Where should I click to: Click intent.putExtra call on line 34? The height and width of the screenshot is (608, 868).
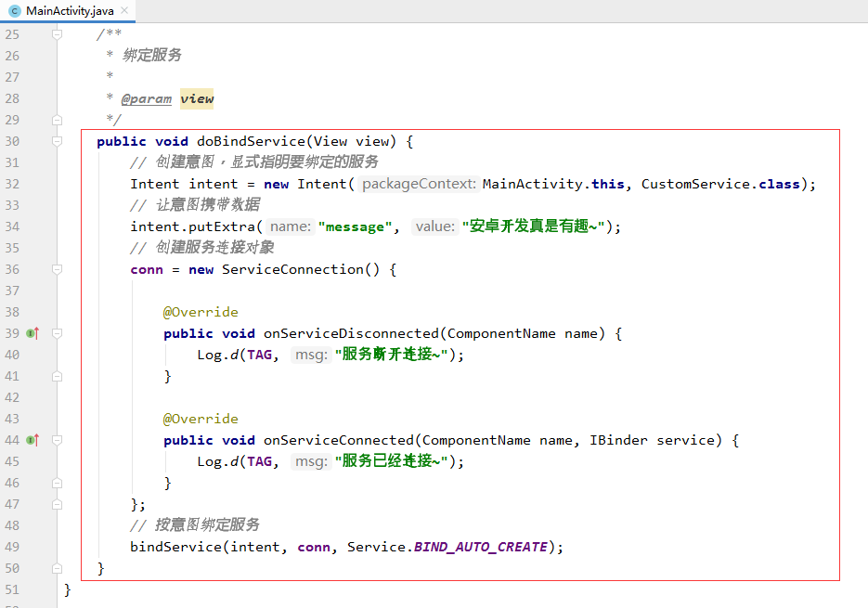point(192,227)
